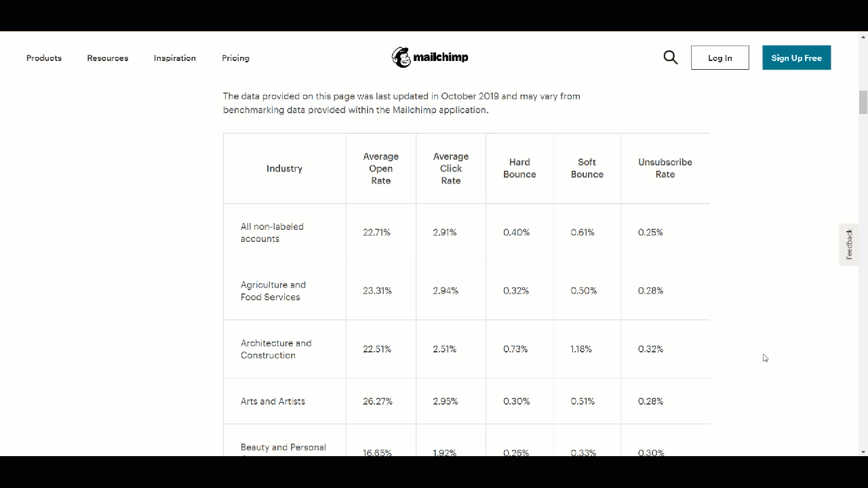The width and height of the screenshot is (868, 488).
Task: Click the Sign Up Free button
Action: (x=797, y=58)
